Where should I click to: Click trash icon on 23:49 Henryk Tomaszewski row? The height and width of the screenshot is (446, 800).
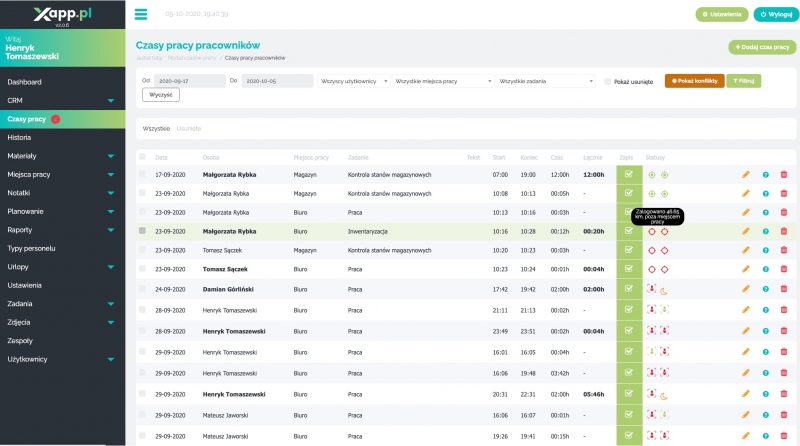tap(783, 331)
